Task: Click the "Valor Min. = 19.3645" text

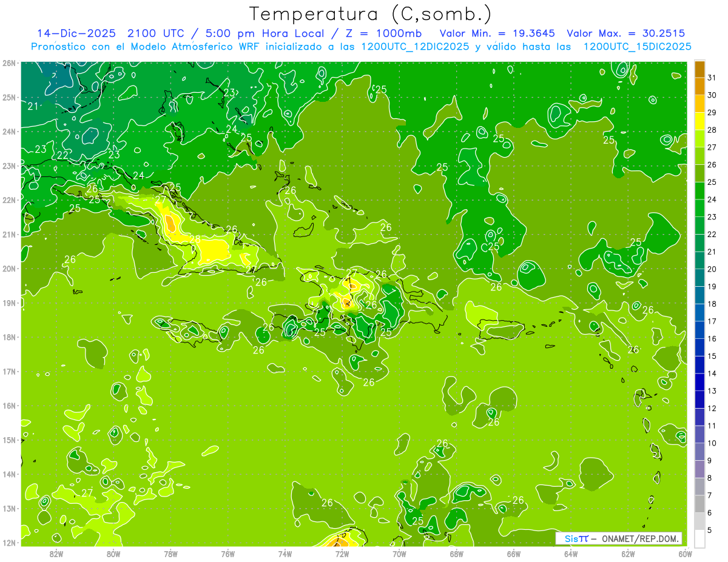Action: click(497, 33)
